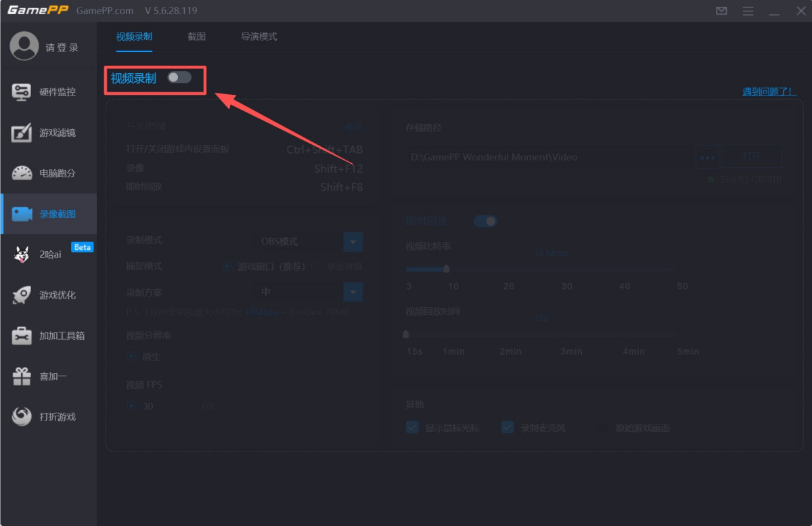The height and width of the screenshot is (526, 812).
Task: Switch to the 导演模式 tab
Action: click(x=259, y=37)
